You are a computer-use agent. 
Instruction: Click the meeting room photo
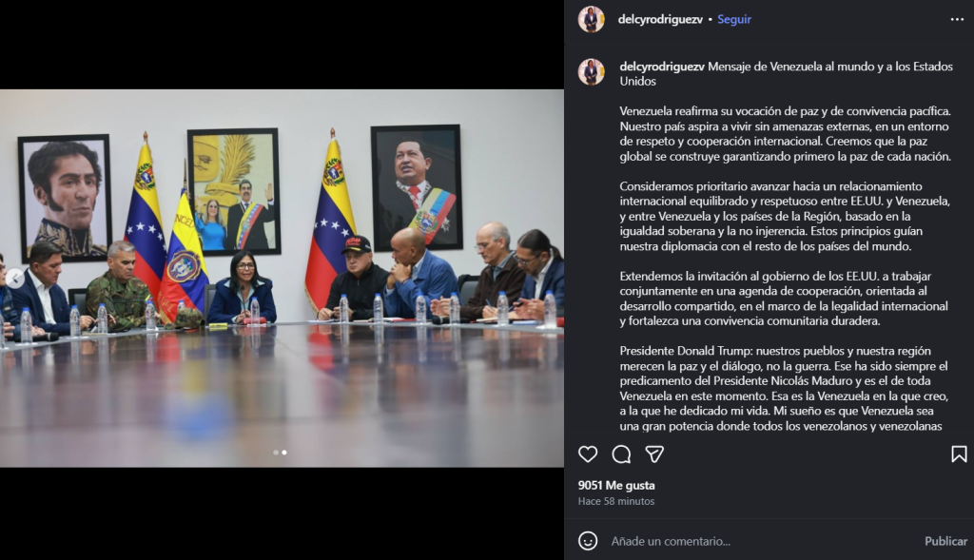point(282,279)
